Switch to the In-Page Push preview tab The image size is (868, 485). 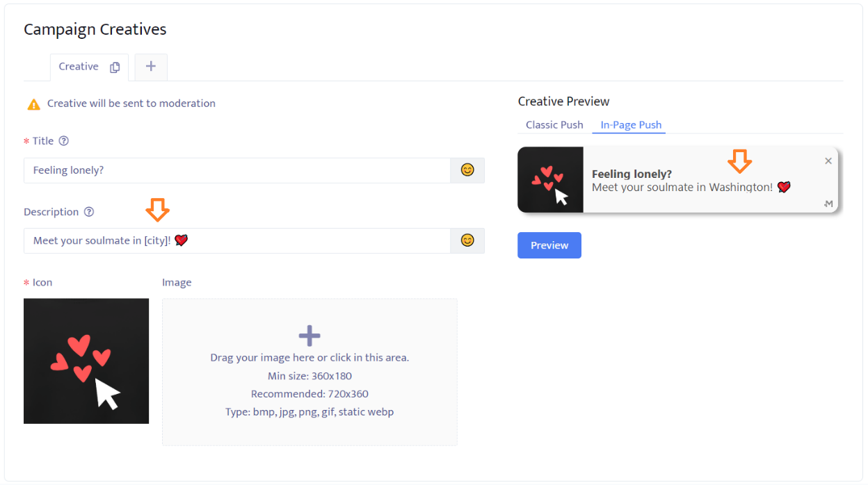[x=631, y=125]
